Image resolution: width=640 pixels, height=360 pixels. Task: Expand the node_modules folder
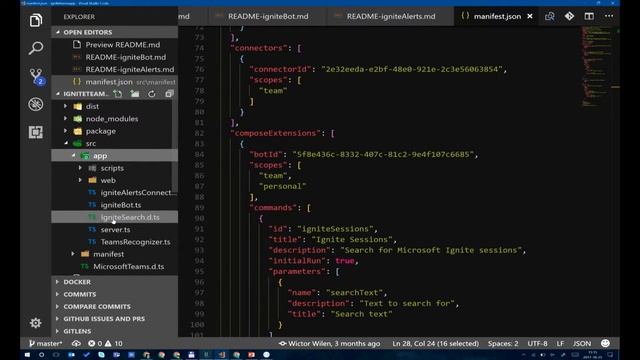click(x=112, y=119)
